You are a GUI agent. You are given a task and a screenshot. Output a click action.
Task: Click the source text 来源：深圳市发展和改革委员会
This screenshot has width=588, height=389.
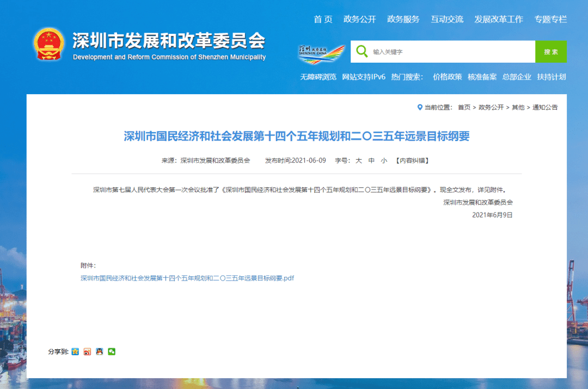(206, 161)
